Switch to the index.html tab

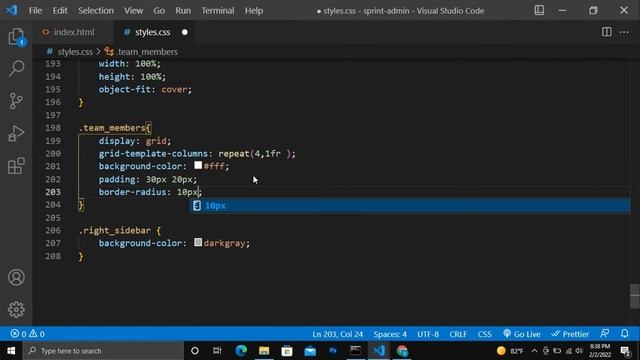click(73, 32)
